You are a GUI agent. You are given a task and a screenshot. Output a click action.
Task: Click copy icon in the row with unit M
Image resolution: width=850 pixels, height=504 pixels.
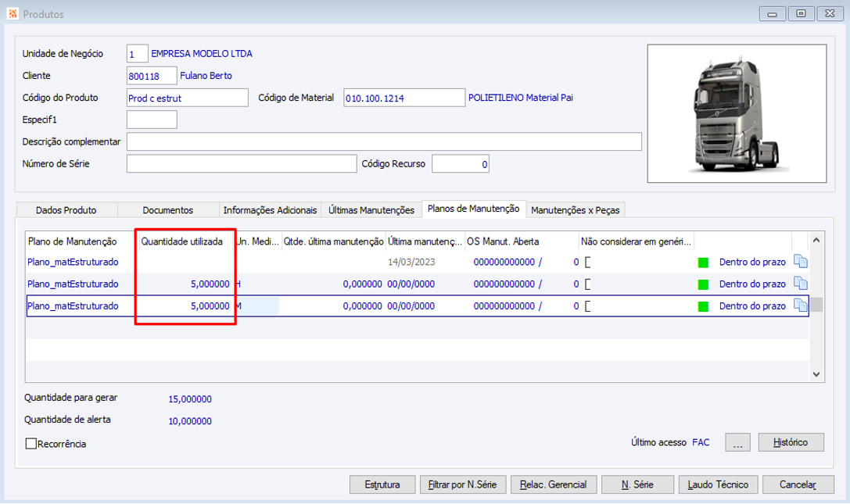pos(801,306)
